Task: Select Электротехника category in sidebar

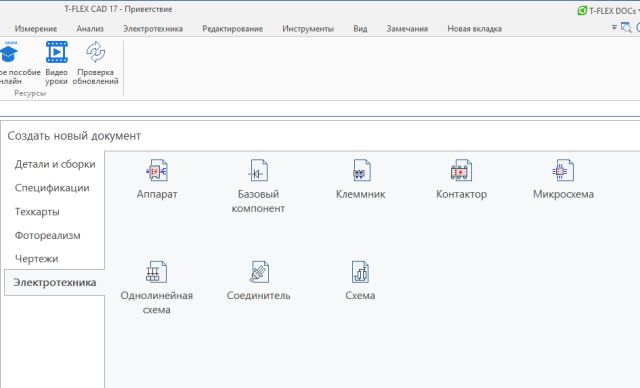Action: coord(54,282)
